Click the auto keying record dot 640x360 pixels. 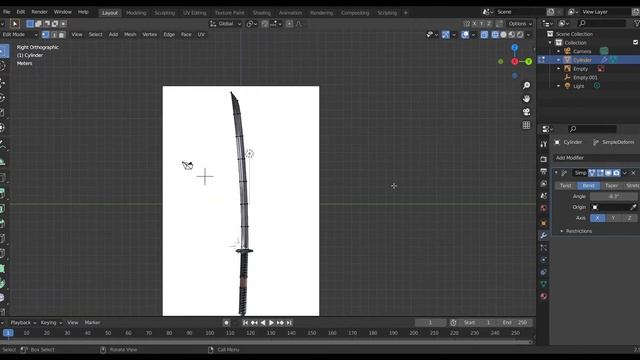227,323
